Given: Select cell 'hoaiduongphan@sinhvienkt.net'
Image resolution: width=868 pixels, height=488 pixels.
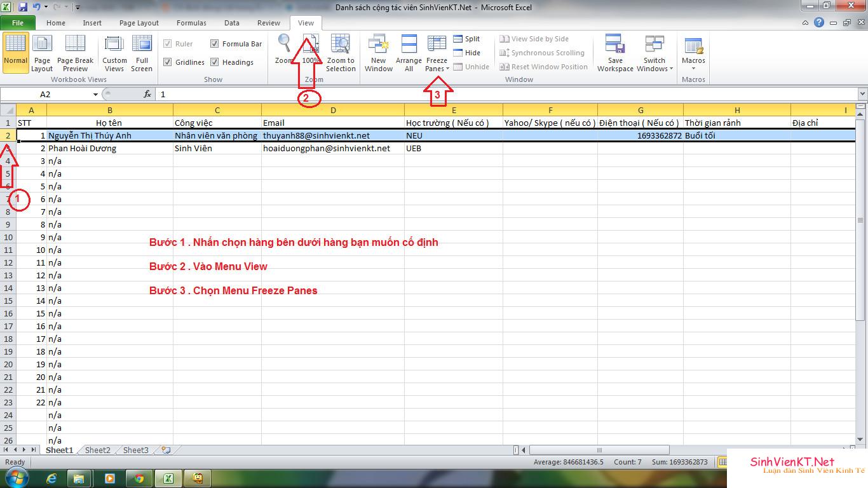Looking at the screenshot, I should [333, 148].
